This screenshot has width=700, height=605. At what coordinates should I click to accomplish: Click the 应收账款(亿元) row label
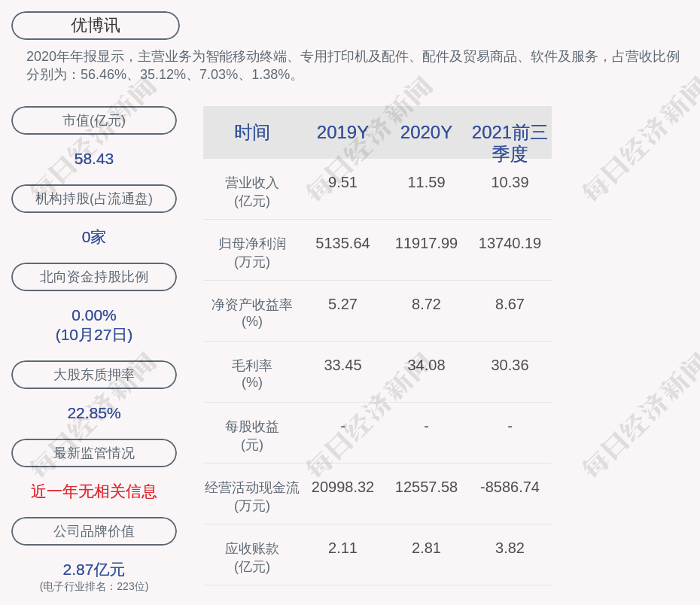pyautogui.click(x=251, y=558)
